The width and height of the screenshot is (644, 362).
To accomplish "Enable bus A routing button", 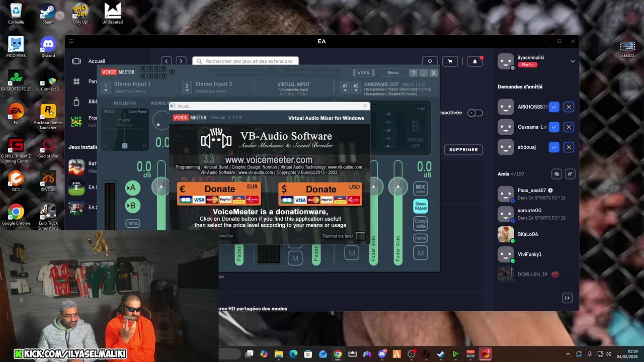I will tap(133, 188).
